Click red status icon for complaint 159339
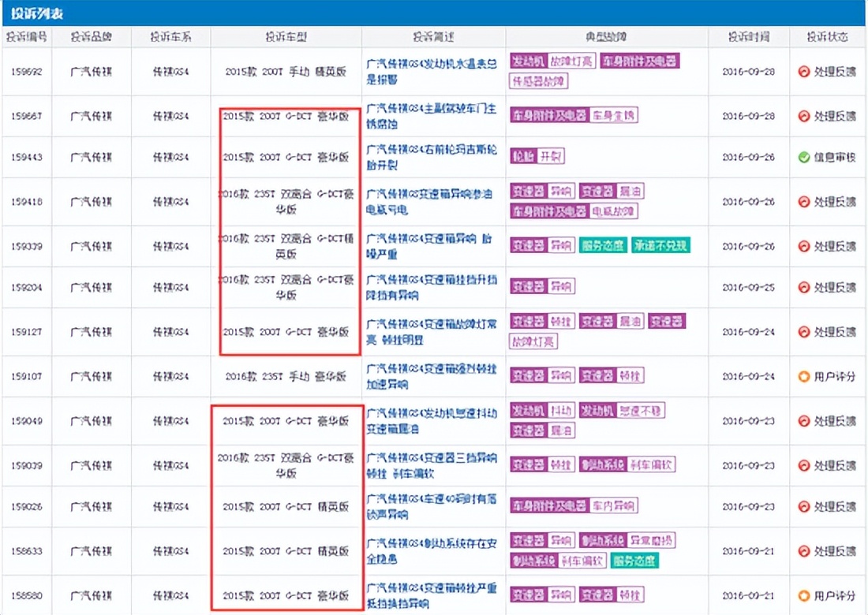 [x=804, y=247]
